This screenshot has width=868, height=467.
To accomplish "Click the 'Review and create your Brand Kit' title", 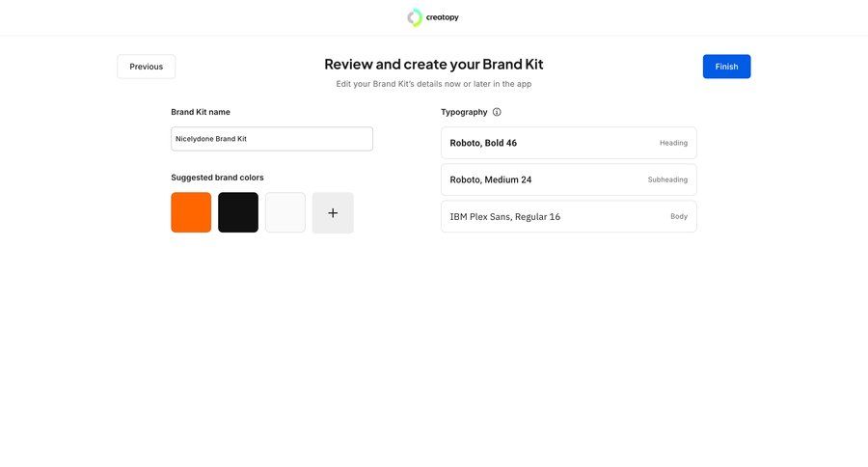I will (x=434, y=65).
